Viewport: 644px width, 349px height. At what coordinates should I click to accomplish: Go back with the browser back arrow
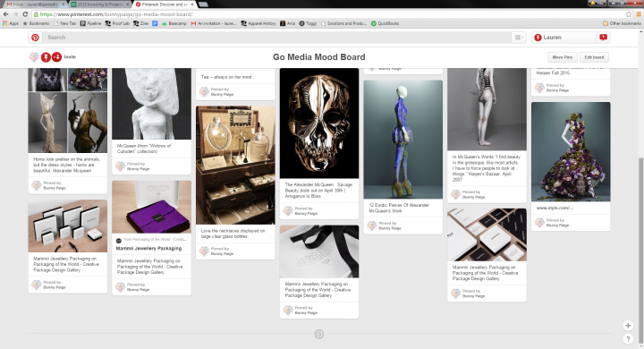tap(5, 14)
